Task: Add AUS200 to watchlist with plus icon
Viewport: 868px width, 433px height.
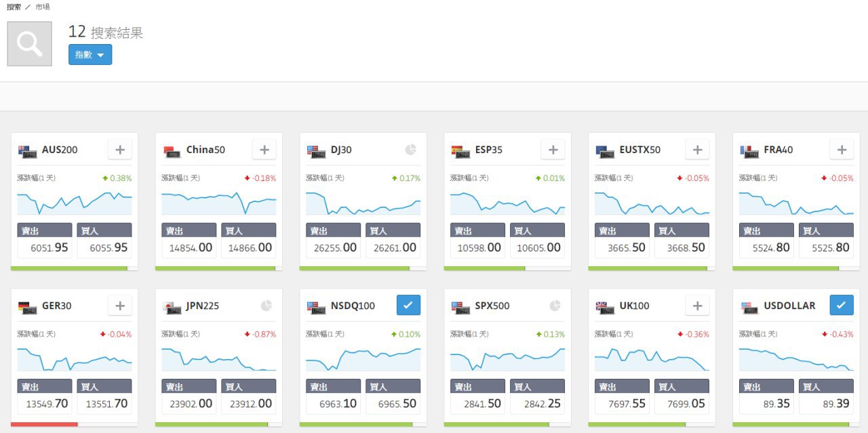Action: pos(120,150)
